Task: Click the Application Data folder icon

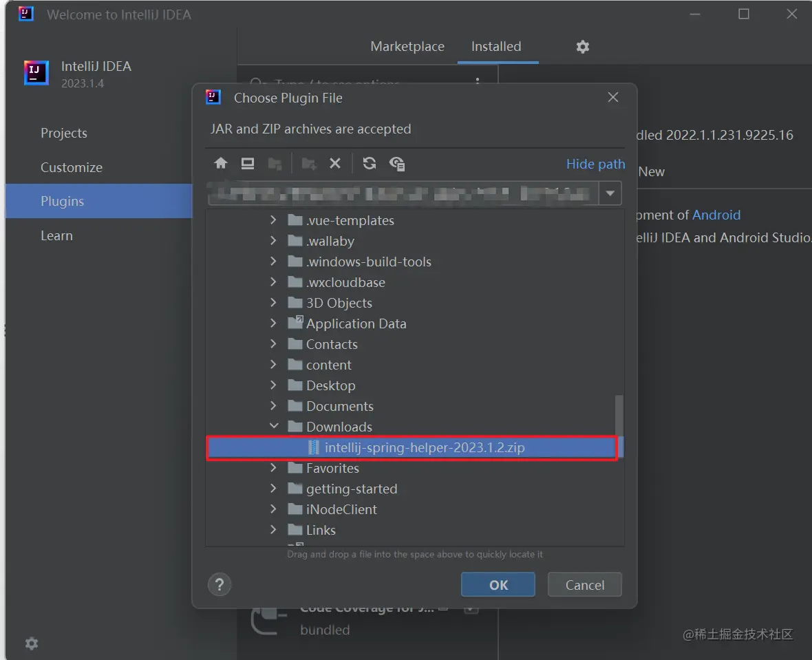Action: point(295,323)
